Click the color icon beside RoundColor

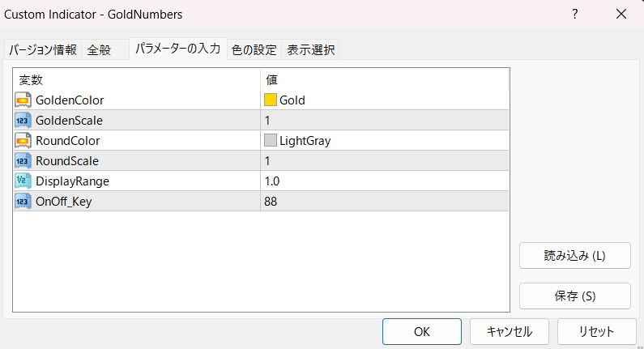click(x=23, y=141)
